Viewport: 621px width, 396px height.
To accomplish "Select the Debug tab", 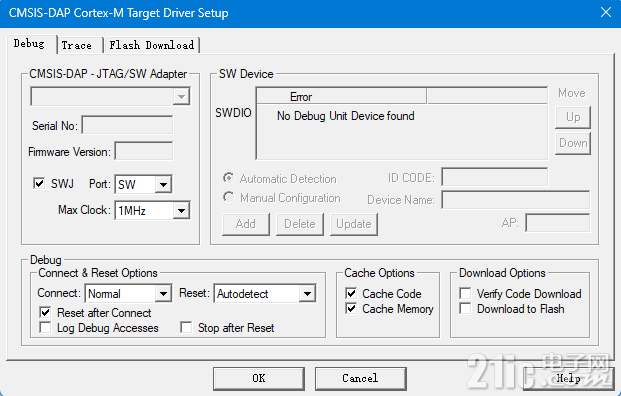I will (29, 44).
